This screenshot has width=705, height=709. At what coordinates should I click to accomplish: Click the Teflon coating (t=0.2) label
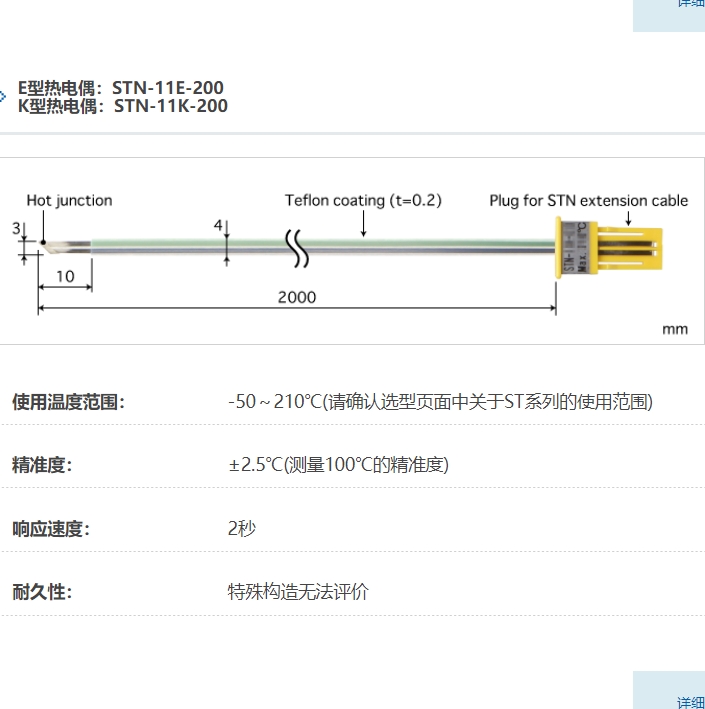point(363,200)
